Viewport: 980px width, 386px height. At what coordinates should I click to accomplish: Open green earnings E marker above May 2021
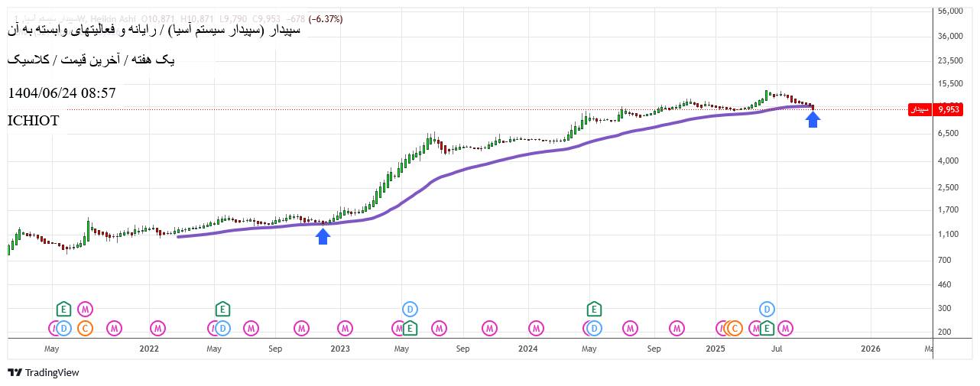click(x=63, y=309)
